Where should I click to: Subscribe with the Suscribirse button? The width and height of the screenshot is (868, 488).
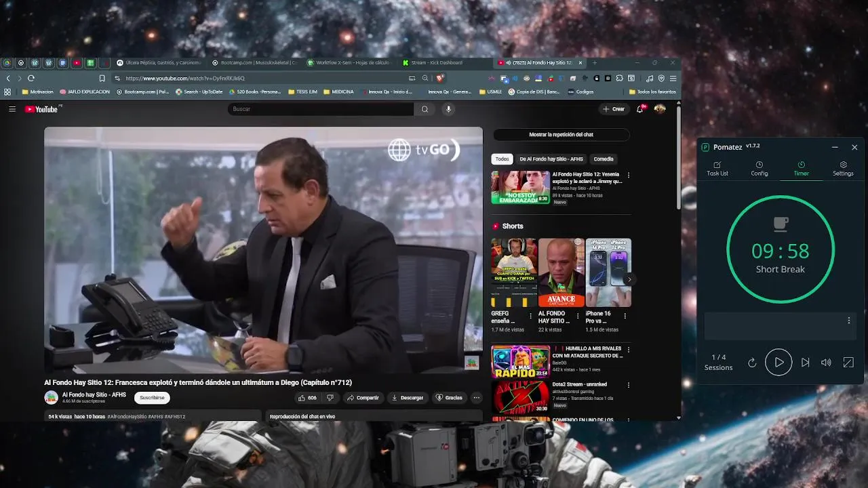click(x=152, y=398)
